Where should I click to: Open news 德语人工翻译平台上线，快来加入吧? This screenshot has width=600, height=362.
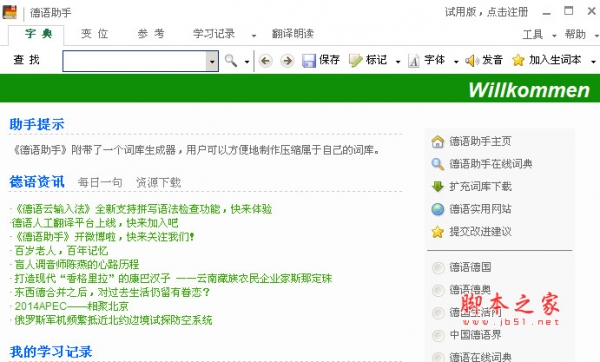pos(95,223)
